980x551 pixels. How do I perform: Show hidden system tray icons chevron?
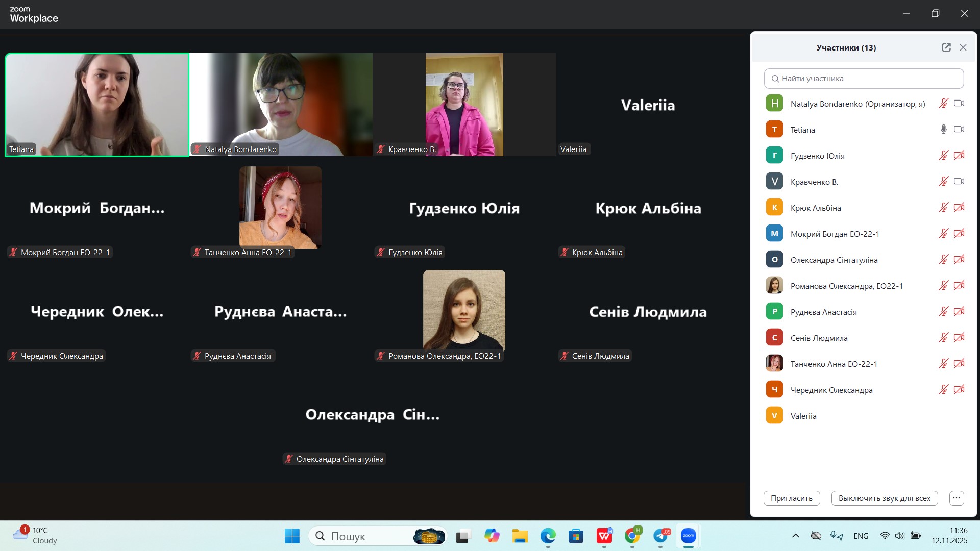click(795, 536)
